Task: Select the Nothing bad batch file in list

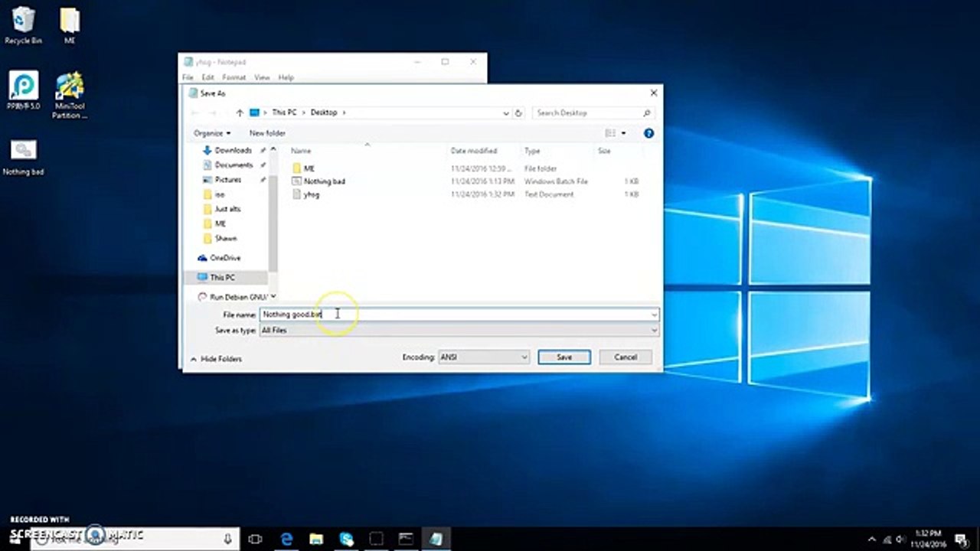Action: pyautogui.click(x=324, y=181)
